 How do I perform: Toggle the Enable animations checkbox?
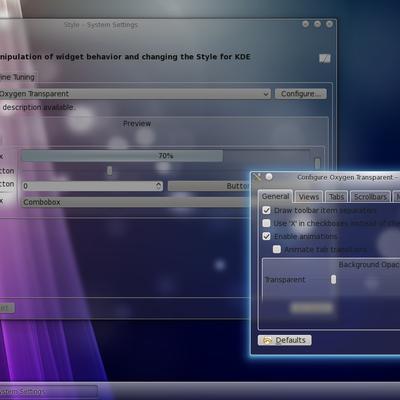(266, 236)
